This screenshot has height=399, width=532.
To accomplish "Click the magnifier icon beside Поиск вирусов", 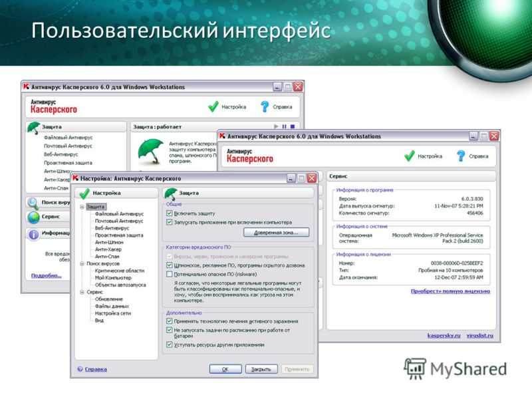I will click(33, 203).
